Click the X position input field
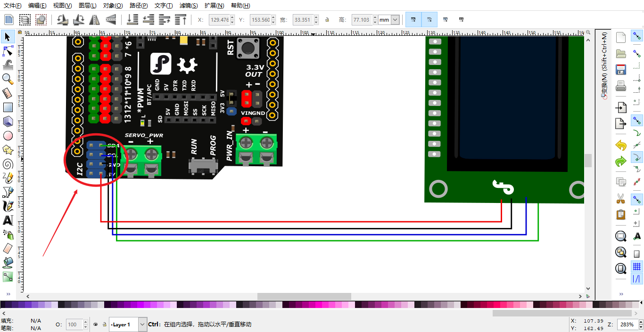The height and width of the screenshot is (332, 644). 219,20
